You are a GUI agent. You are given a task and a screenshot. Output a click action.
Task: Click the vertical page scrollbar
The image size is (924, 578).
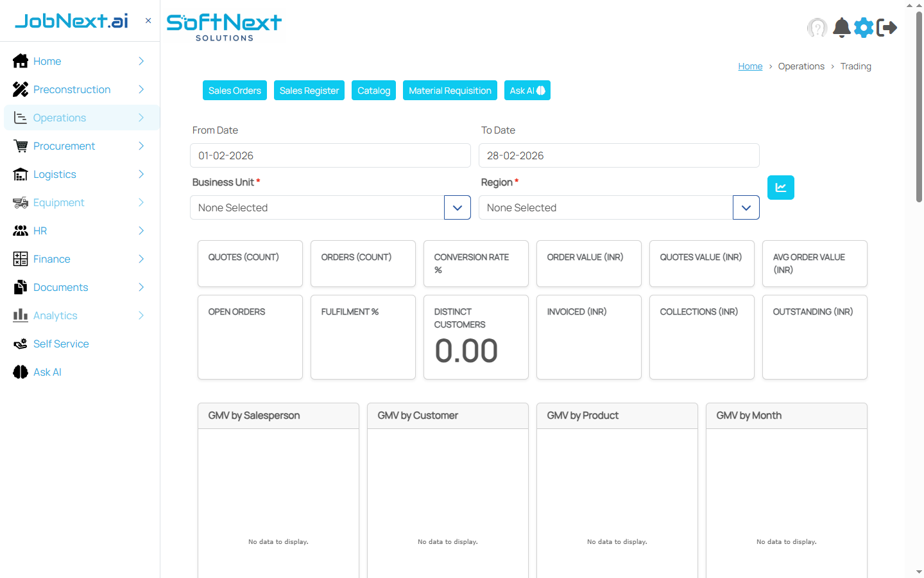click(x=919, y=109)
